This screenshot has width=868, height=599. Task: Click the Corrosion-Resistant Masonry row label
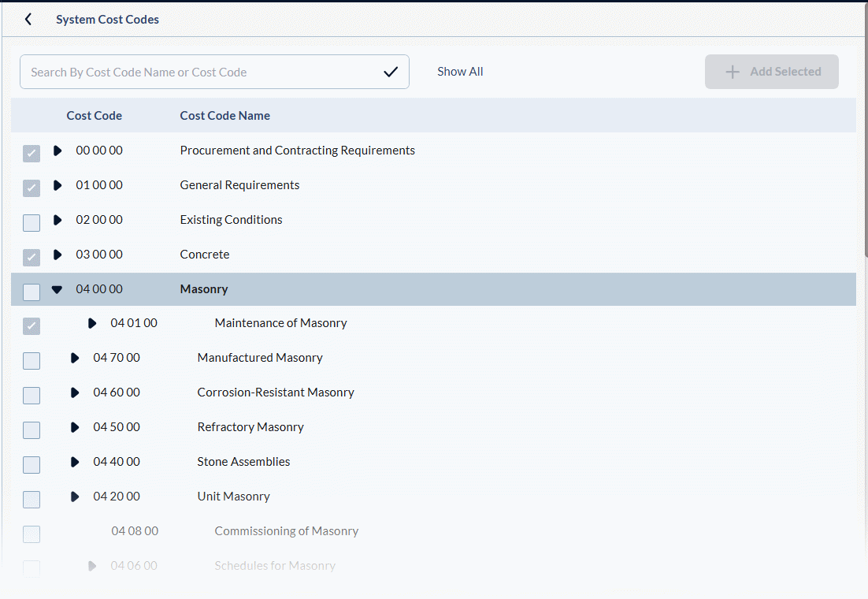(x=275, y=393)
